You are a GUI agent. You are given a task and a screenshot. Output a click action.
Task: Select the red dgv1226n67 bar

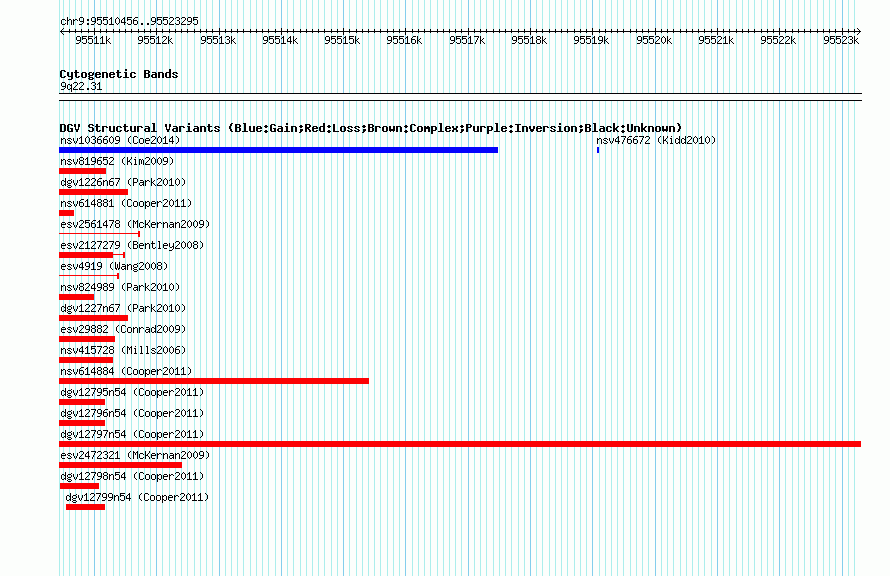pyautogui.click(x=94, y=192)
